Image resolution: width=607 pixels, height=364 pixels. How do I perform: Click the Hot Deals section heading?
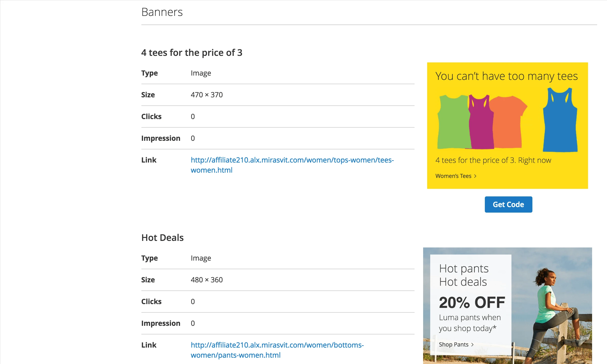[x=163, y=237]
